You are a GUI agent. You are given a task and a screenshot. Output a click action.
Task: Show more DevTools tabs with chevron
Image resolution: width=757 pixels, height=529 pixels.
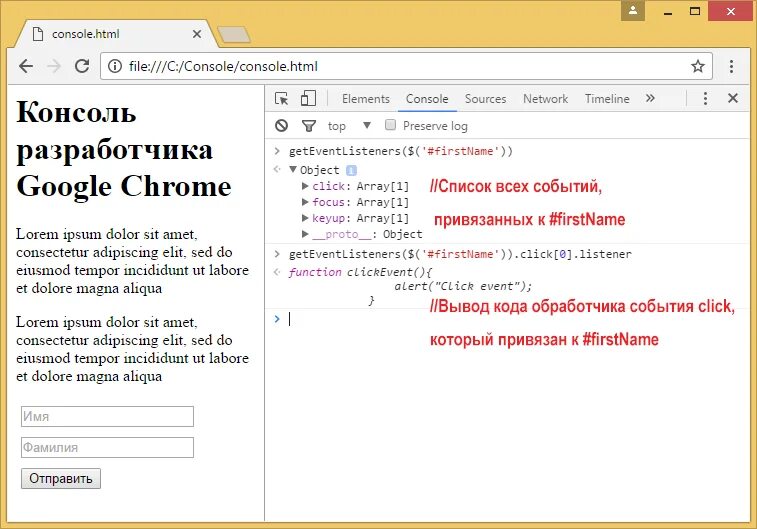coord(650,98)
